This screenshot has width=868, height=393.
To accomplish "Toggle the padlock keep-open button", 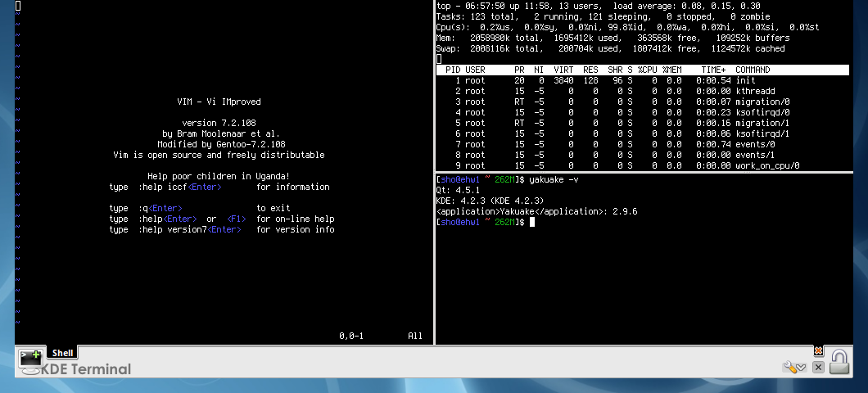I will (840, 362).
